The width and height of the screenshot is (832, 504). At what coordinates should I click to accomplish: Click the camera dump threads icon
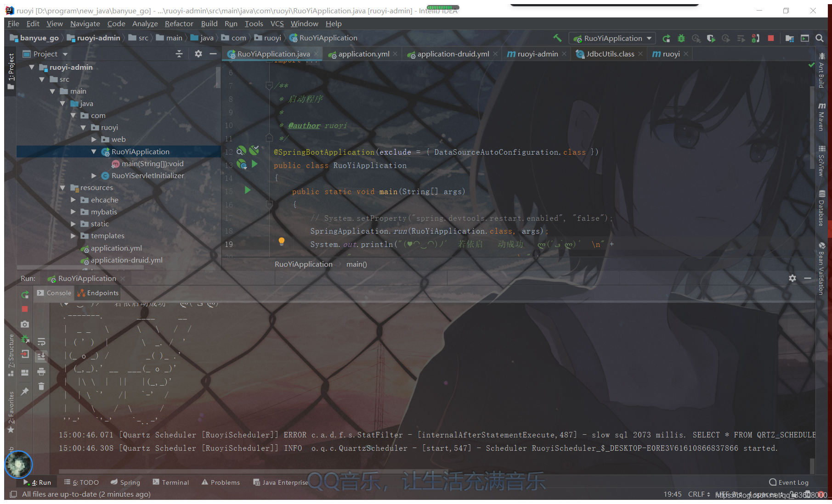(25, 324)
